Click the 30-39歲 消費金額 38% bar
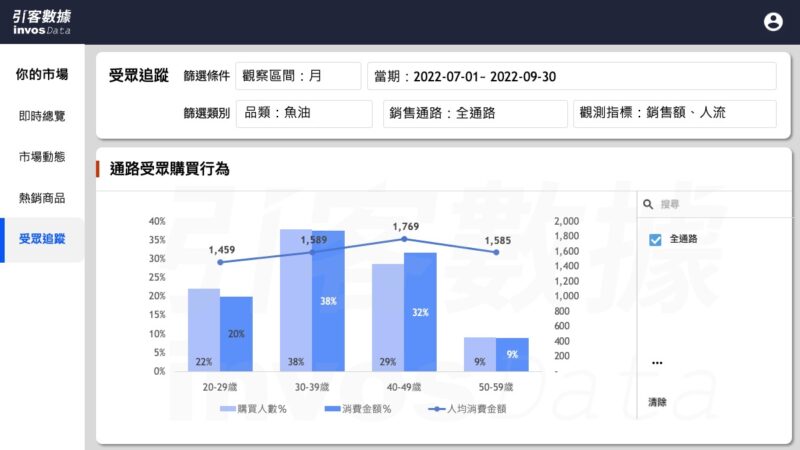Viewport: 800px width, 450px height. pyautogui.click(x=328, y=300)
